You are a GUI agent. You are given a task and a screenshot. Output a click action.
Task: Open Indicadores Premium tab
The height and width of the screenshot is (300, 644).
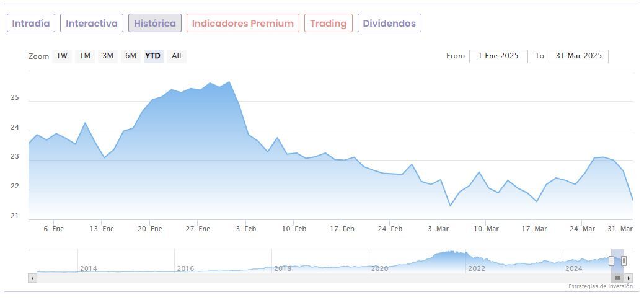(242, 24)
